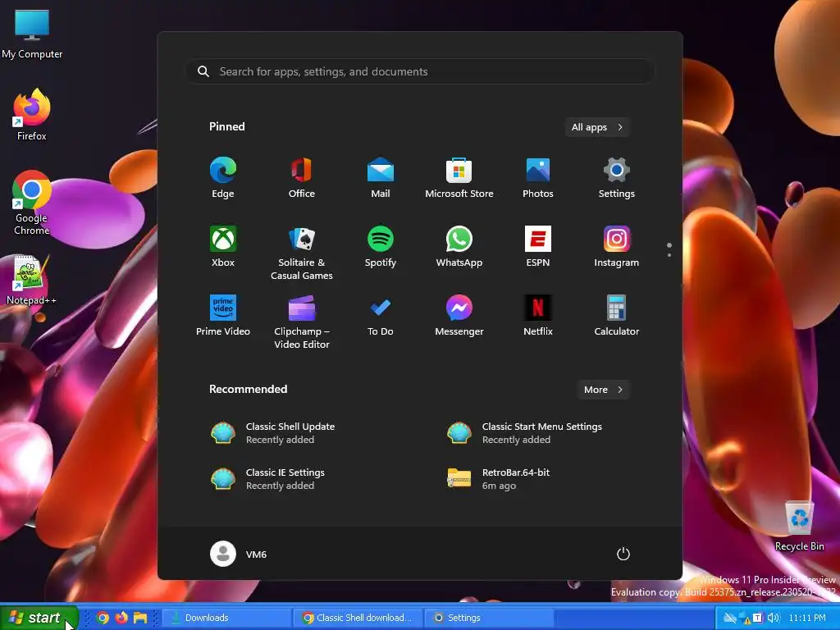Click the search box in Start menu
840x630 pixels.
[420, 71]
